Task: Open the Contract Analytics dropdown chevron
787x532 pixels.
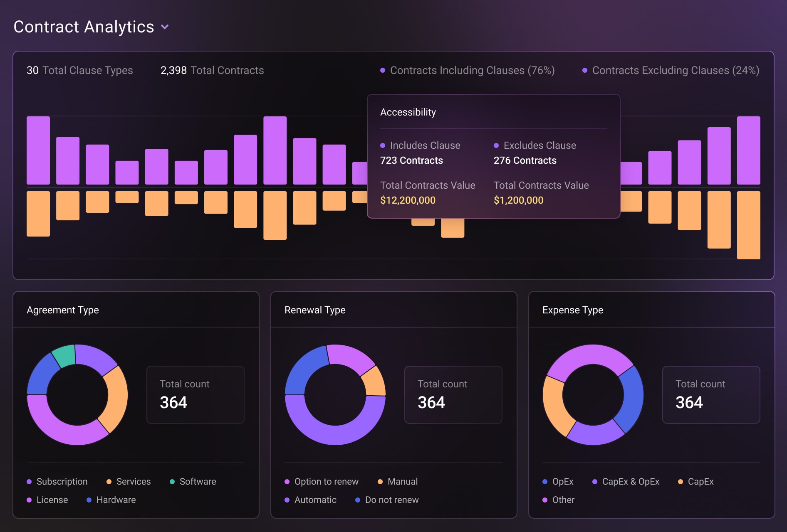Action: pyautogui.click(x=165, y=27)
